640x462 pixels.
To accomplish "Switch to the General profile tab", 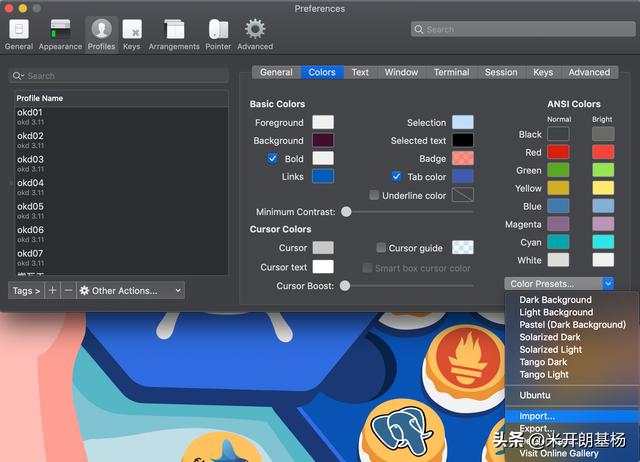I will coord(276,72).
